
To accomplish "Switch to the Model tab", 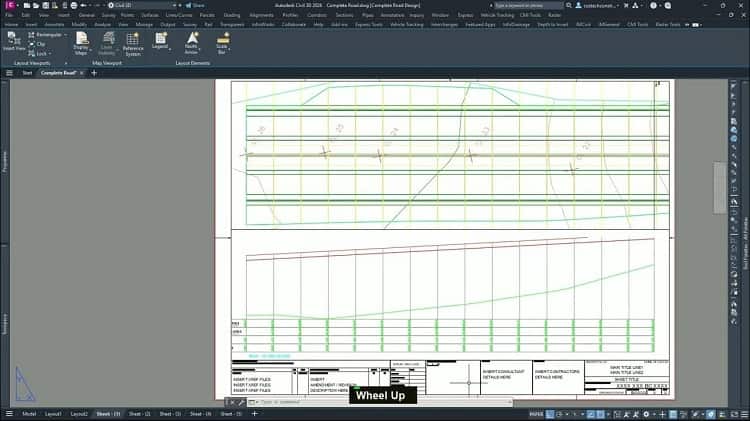I will click(x=29, y=413).
